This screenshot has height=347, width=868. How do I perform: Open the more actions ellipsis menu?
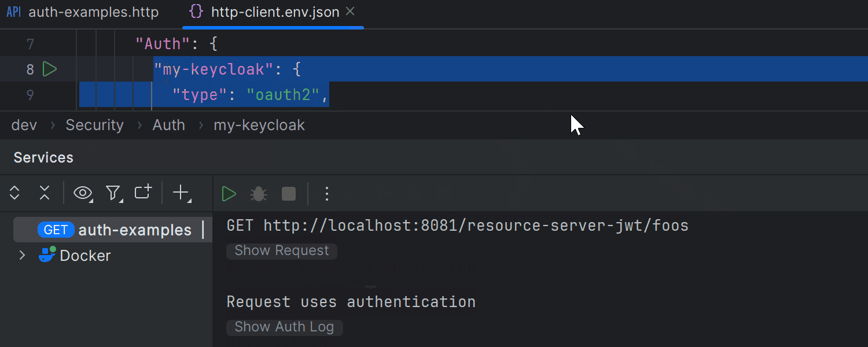327,194
